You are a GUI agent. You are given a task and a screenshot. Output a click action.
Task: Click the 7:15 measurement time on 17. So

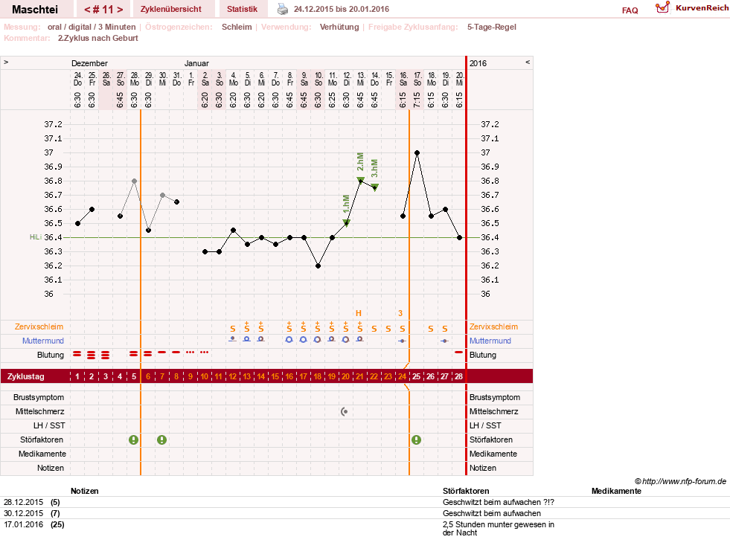click(x=417, y=100)
